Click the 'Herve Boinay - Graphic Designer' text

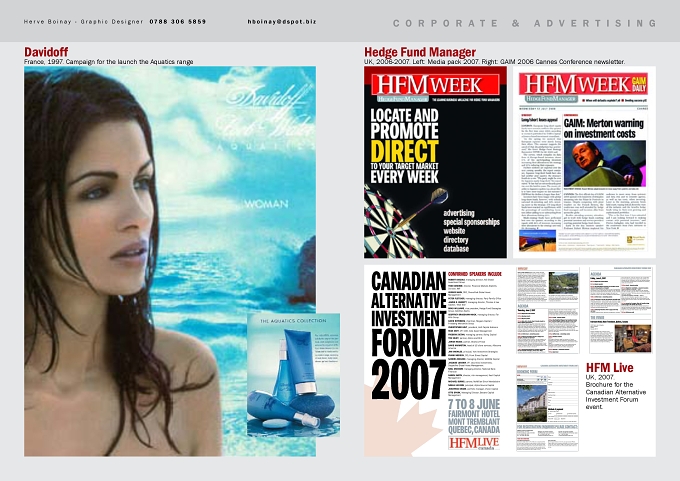click(x=83, y=22)
